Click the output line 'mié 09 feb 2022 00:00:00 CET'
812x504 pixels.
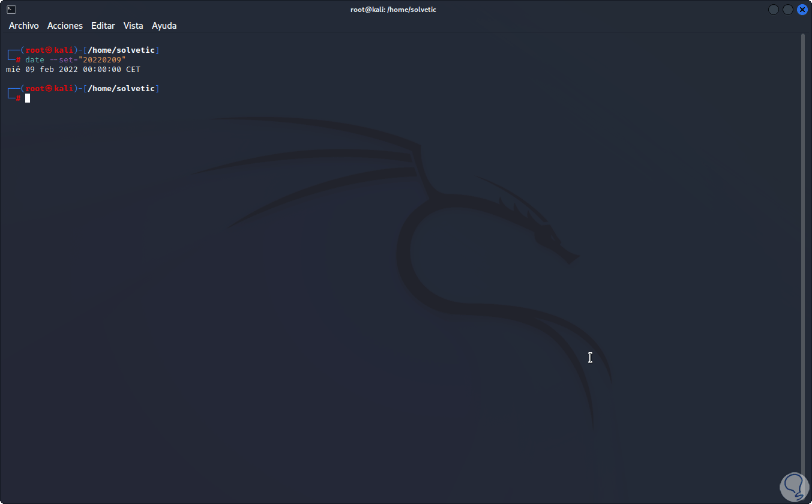73,70
